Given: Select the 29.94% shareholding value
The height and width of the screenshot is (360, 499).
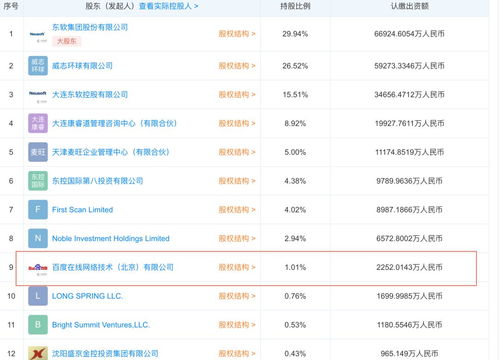Looking at the screenshot, I should pos(295,34).
